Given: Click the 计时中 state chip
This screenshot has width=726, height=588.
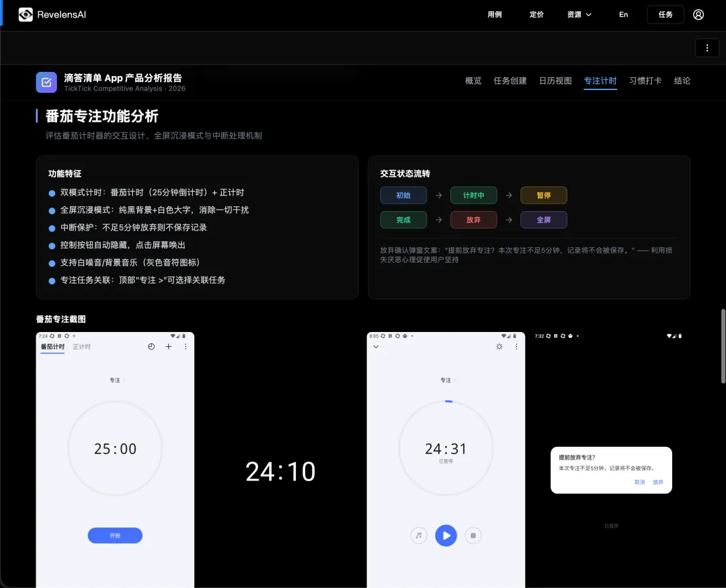Looking at the screenshot, I should (x=474, y=196).
